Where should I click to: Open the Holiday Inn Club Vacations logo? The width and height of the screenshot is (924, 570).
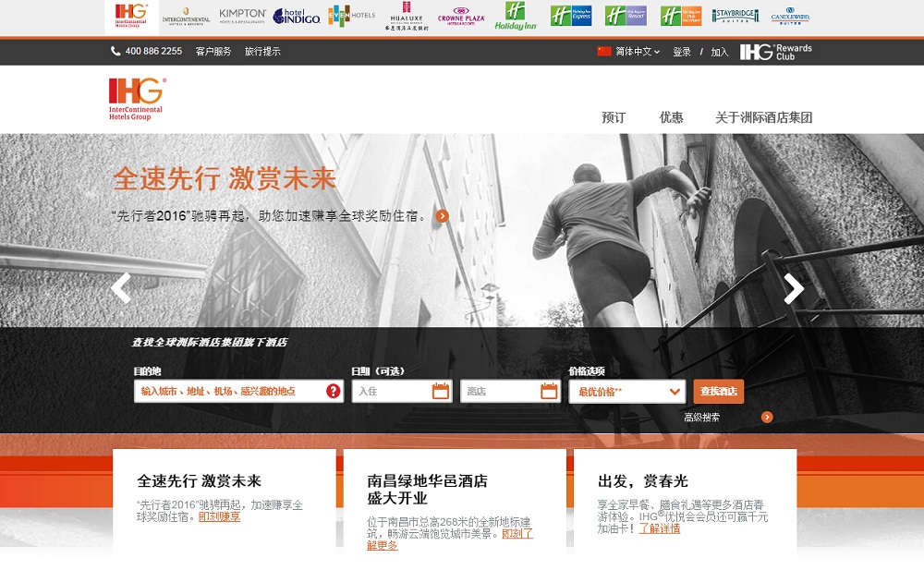tap(681, 16)
